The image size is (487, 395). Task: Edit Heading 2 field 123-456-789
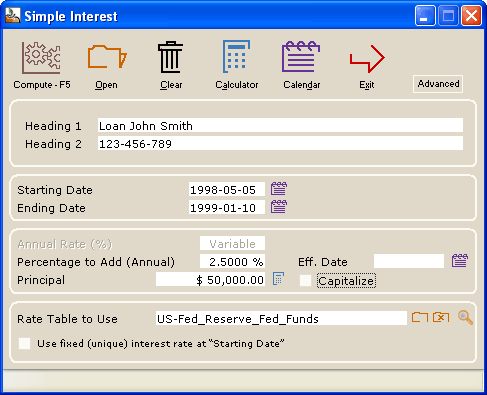(280, 144)
